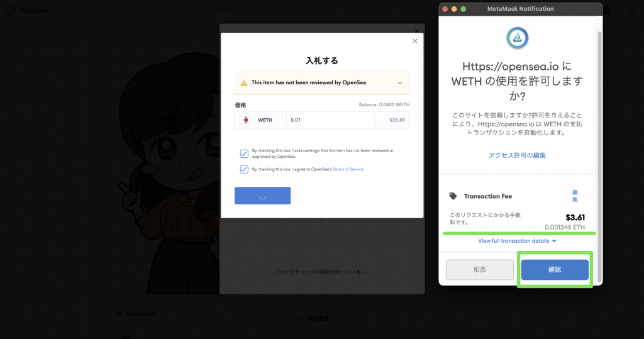Click the 価格 price label
Screen dimensions: 644x339
[x=240, y=105]
